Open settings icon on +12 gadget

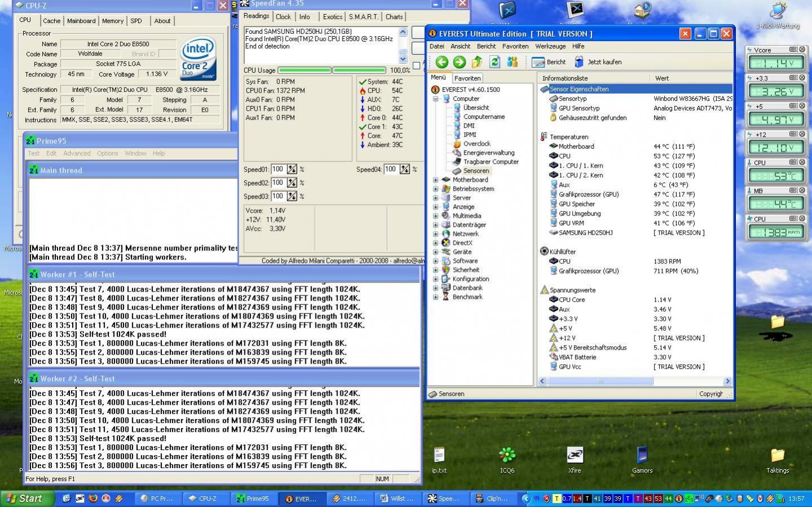pyautogui.click(x=793, y=134)
